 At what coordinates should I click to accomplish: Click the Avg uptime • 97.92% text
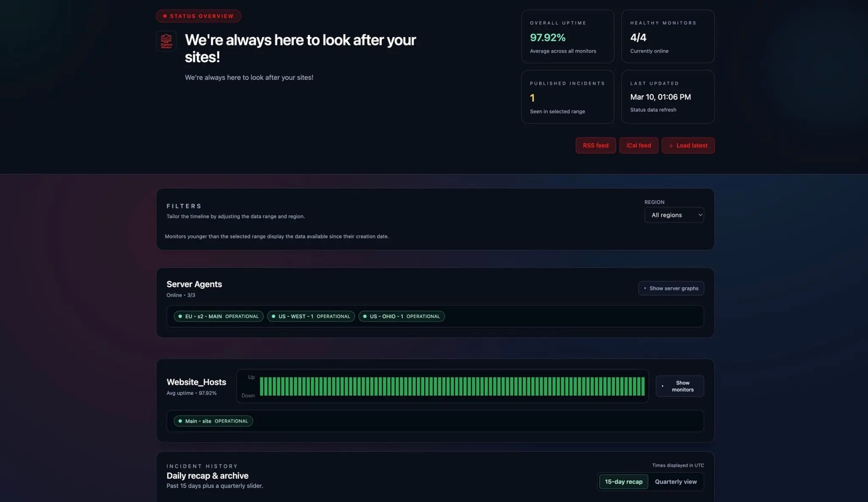coord(192,393)
